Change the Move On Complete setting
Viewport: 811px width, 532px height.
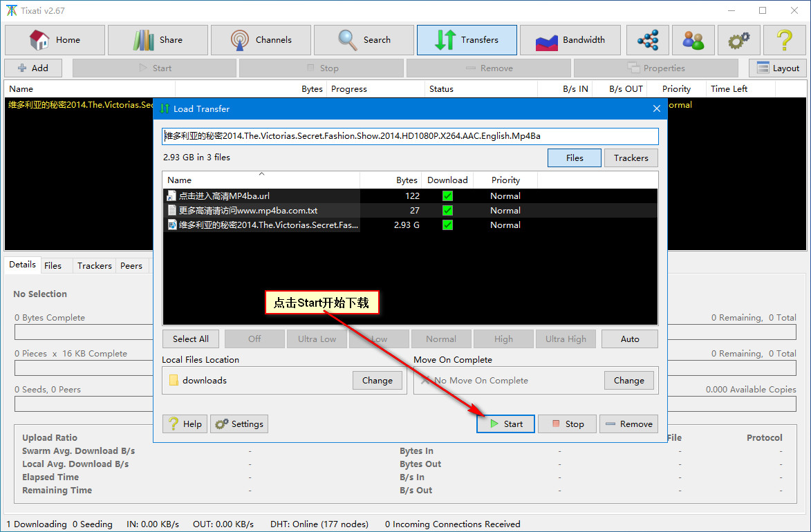pyautogui.click(x=629, y=381)
